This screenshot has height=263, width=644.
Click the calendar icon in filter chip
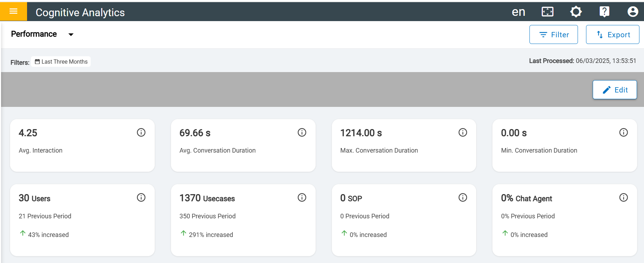click(37, 62)
